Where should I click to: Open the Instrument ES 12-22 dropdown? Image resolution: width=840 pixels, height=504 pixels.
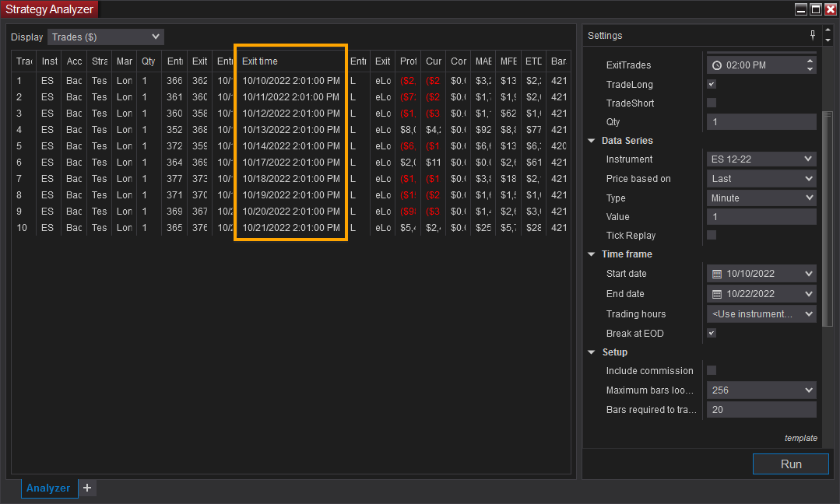tap(761, 159)
